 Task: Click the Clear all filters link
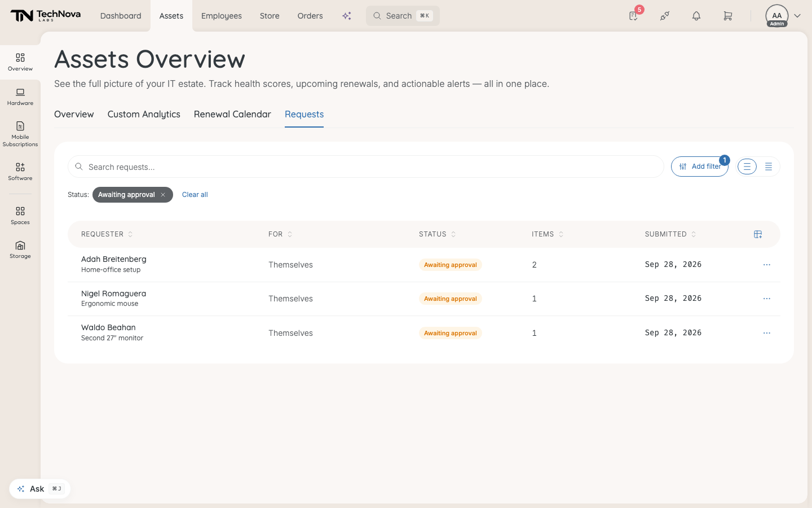click(x=195, y=195)
